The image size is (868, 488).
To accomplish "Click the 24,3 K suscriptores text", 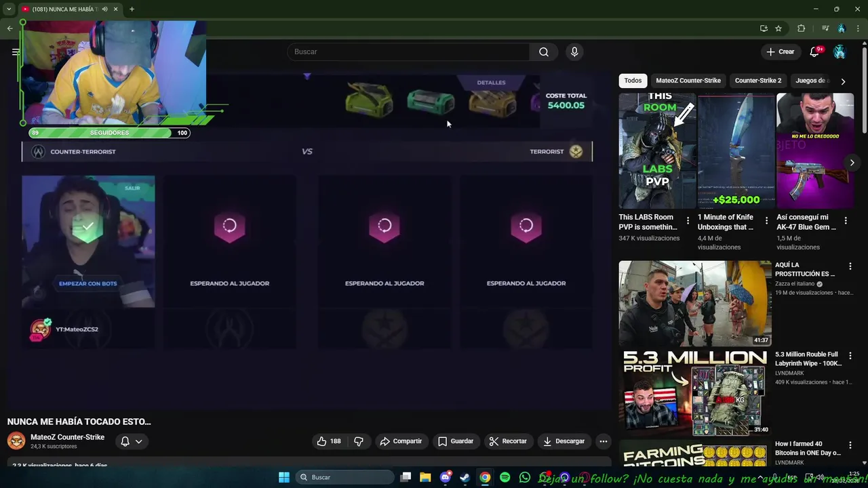I will [54, 447].
